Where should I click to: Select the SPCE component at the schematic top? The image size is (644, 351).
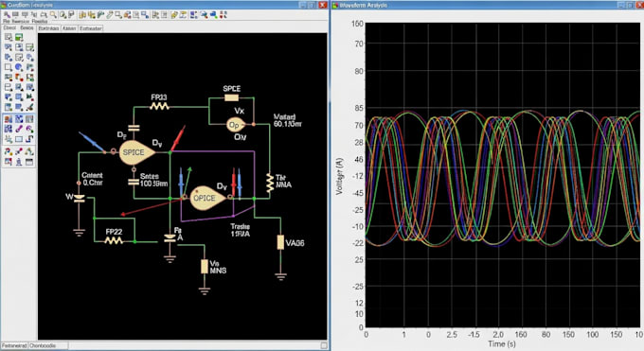(x=231, y=97)
